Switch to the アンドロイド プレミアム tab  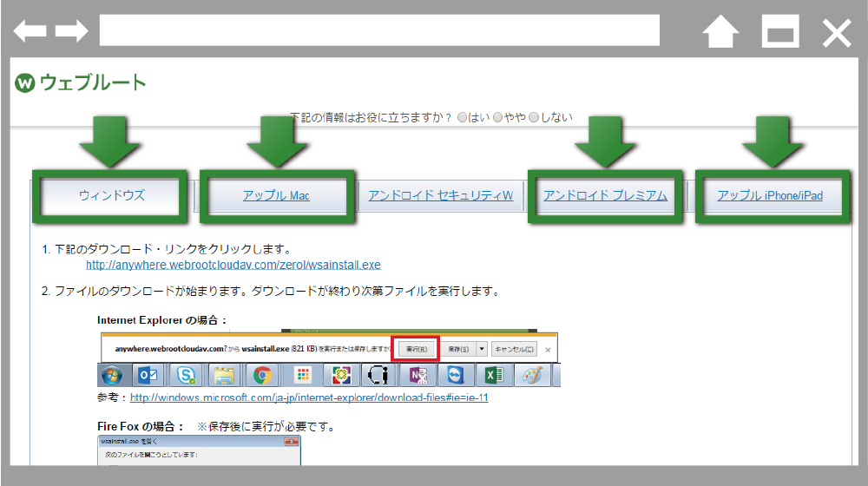[x=605, y=195]
